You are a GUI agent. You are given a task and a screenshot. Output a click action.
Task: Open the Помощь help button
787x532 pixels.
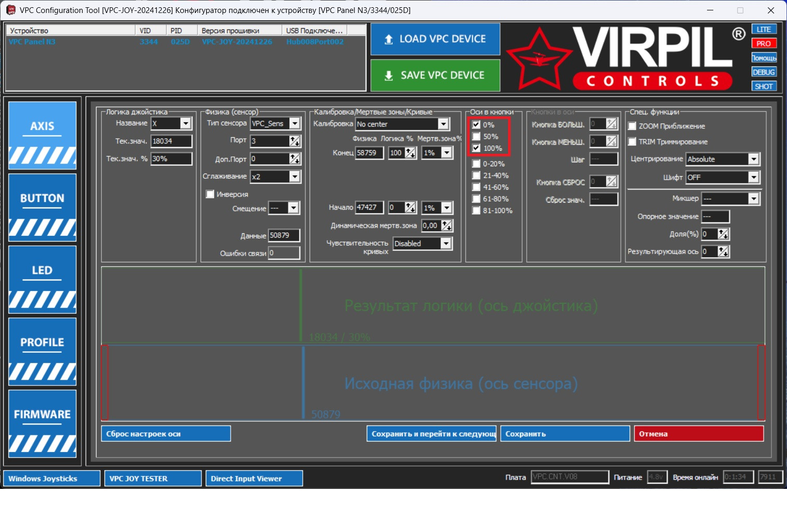tap(764, 58)
